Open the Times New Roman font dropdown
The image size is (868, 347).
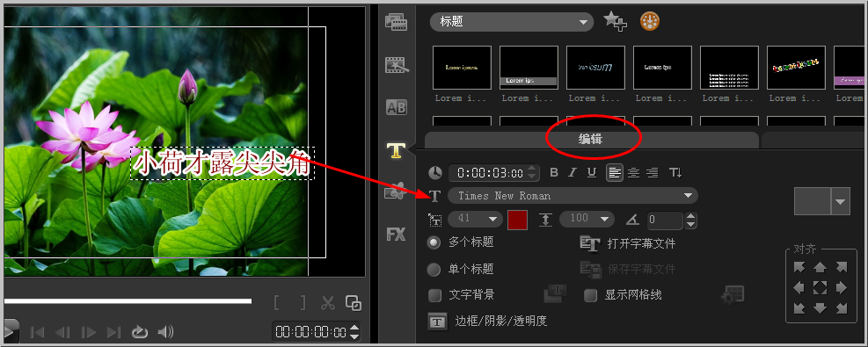tap(573, 196)
